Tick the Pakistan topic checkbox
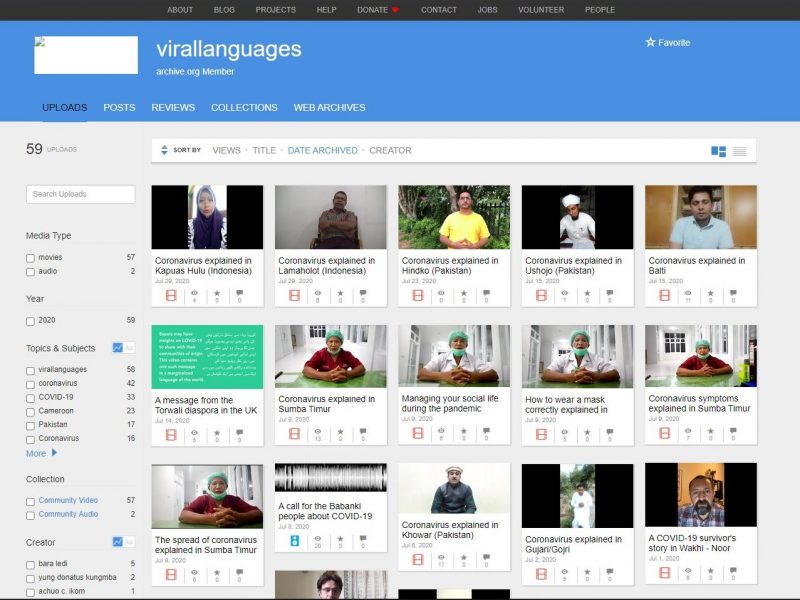Screen dimensions: 800x600 click(x=31, y=424)
